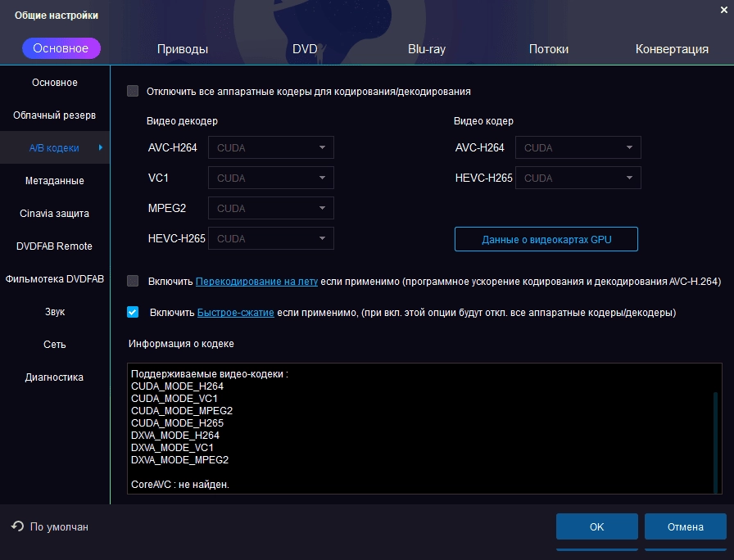Screen dimensions: 734x560
Task: Select A/B кодеки in the sidebar
Action: tap(55, 148)
